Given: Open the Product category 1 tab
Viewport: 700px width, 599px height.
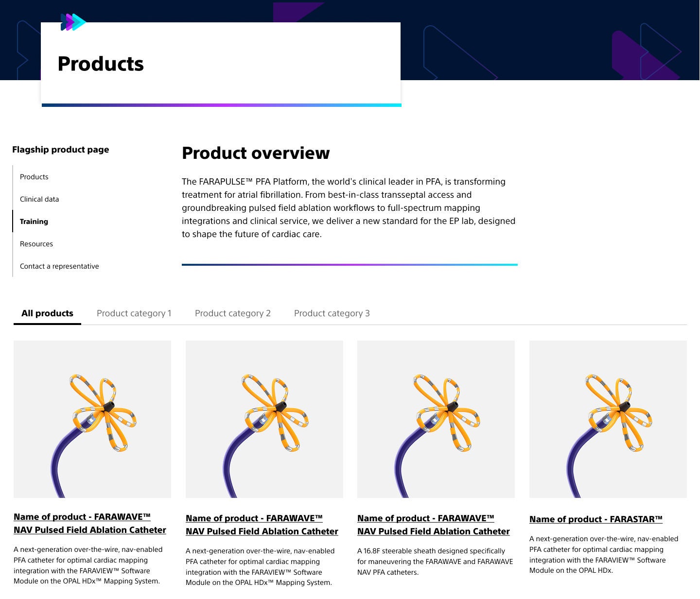Looking at the screenshot, I should pos(134,313).
